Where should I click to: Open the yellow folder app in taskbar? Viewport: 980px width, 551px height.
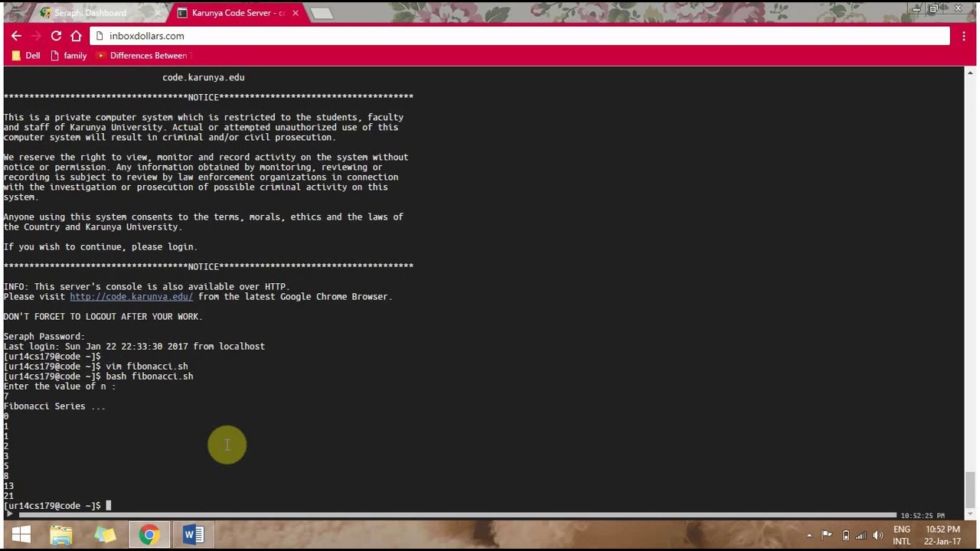tap(105, 535)
